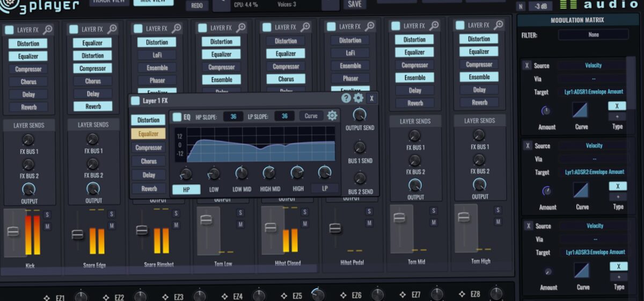Click the HP SLOPE value field
This screenshot has width=644, height=301.
pos(233,116)
